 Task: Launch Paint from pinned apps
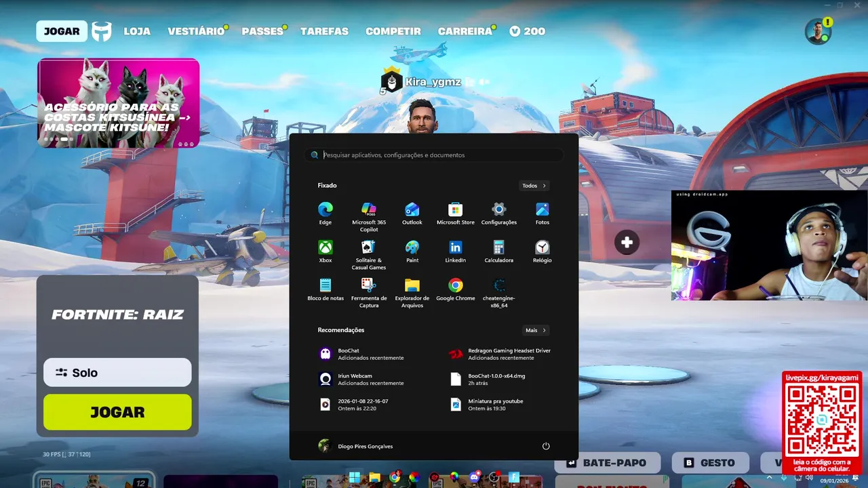tap(412, 251)
